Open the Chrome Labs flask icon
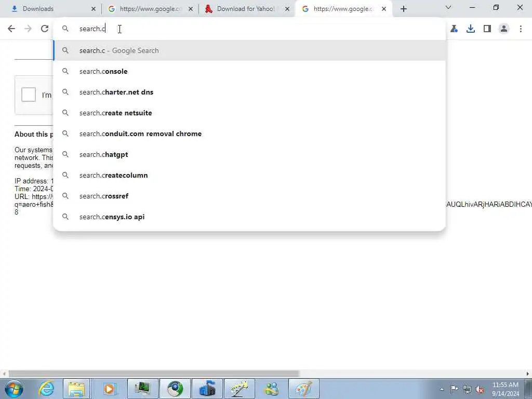532x399 pixels. [x=454, y=29]
